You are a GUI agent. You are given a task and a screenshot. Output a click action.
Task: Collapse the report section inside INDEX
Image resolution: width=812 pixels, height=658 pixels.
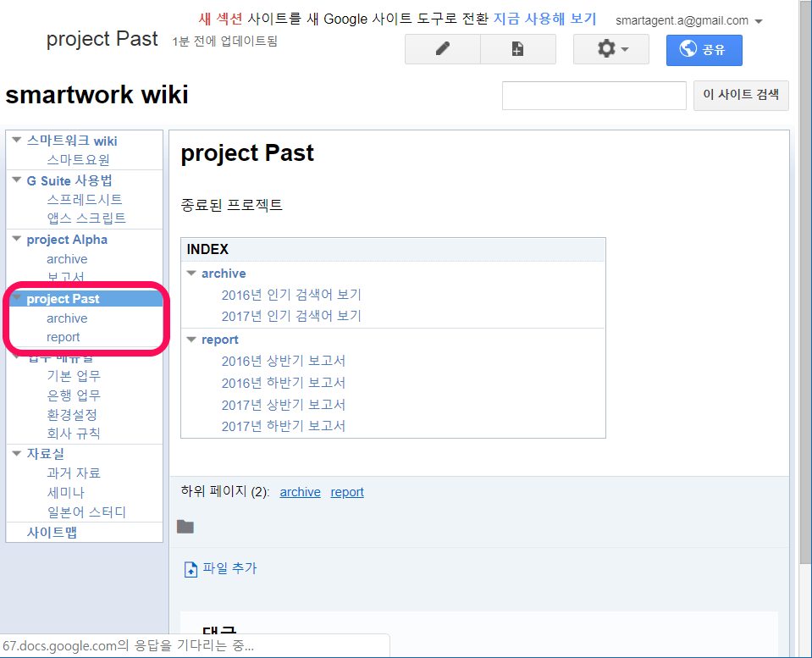(191, 340)
